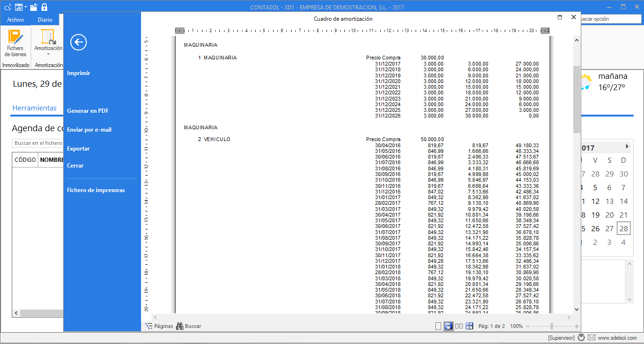This screenshot has height=344, width=644.
Task: Click the CÓDIGO column header
Action: [x=25, y=160]
